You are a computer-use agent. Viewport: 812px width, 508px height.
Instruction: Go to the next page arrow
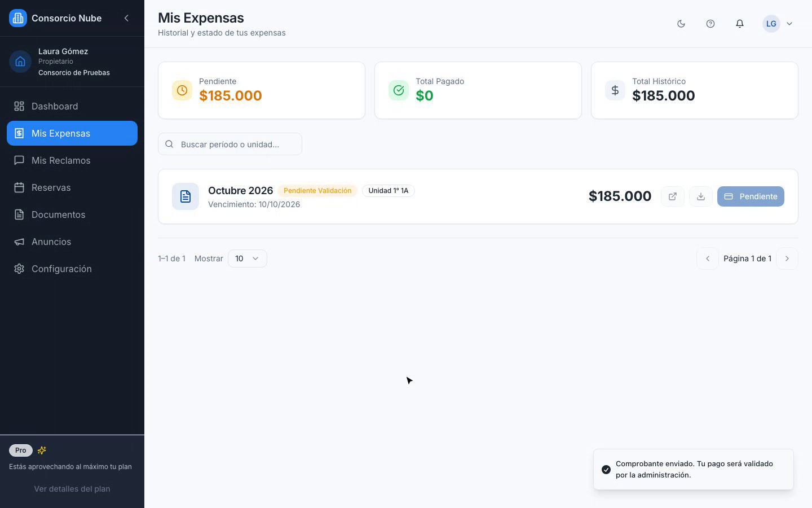coord(787,259)
